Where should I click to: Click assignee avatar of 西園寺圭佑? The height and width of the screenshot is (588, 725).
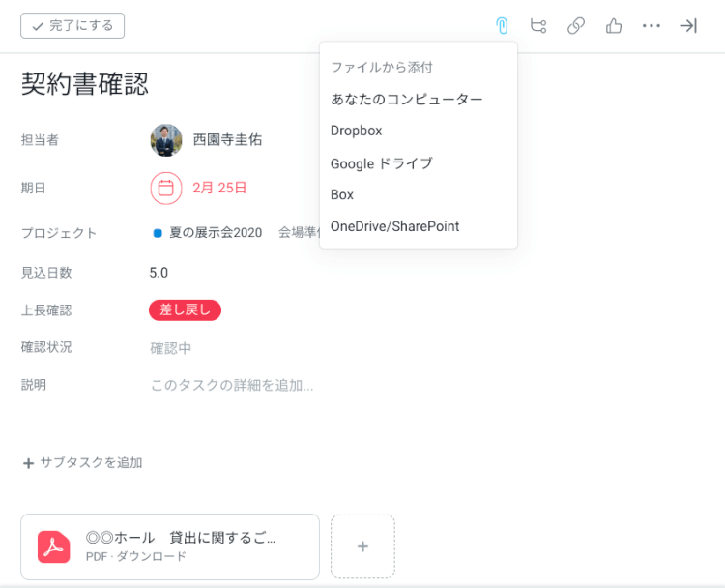[166, 140]
